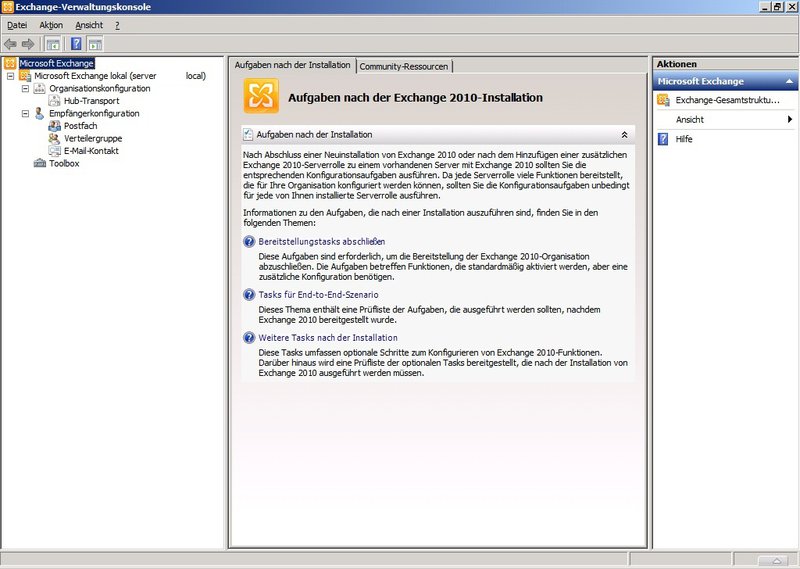Click the Back arrow in toolbar

10,44
